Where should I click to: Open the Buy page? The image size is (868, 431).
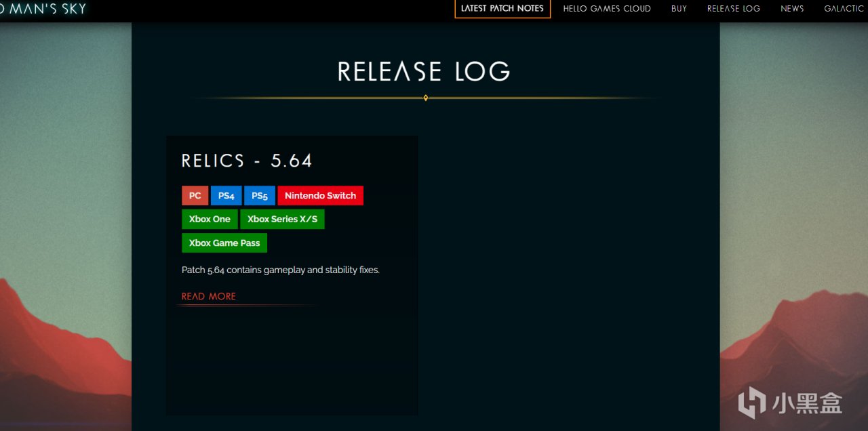pos(679,9)
